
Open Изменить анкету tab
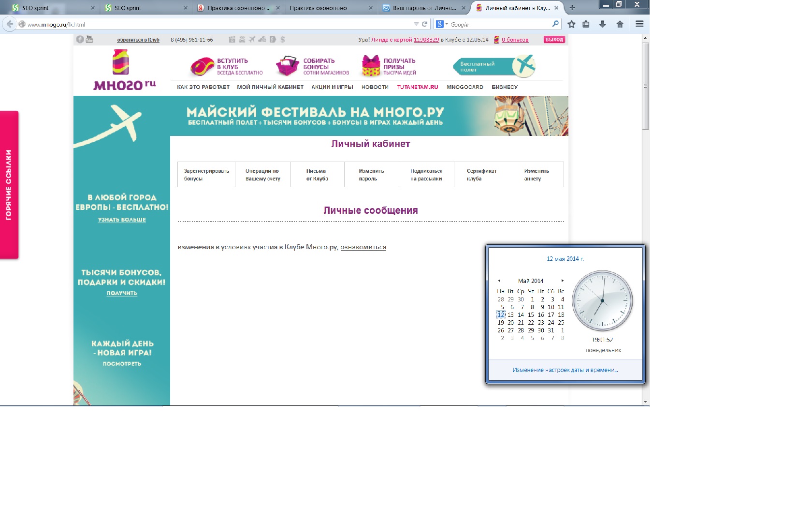click(x=536, y=175)
